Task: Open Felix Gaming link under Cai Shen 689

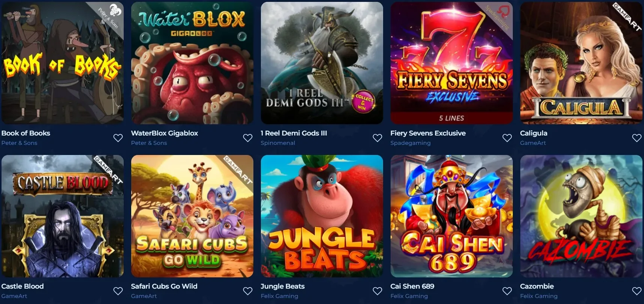Action: (x=409, y=296)
